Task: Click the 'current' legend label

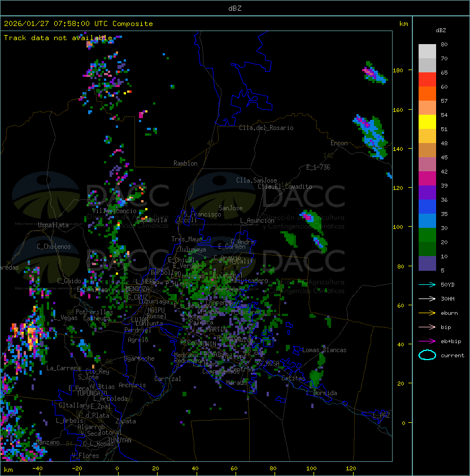Action: (x=452, y=356)
